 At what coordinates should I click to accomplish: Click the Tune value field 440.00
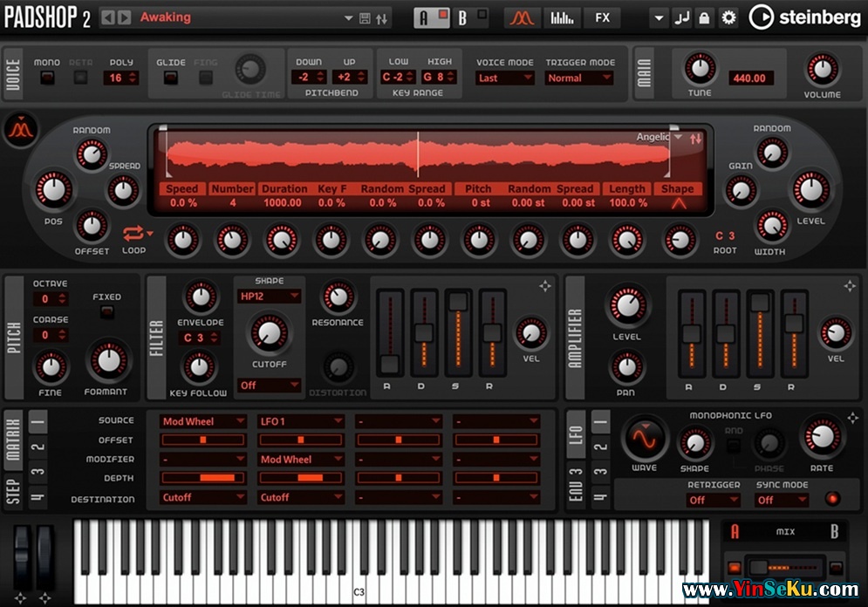748,78
